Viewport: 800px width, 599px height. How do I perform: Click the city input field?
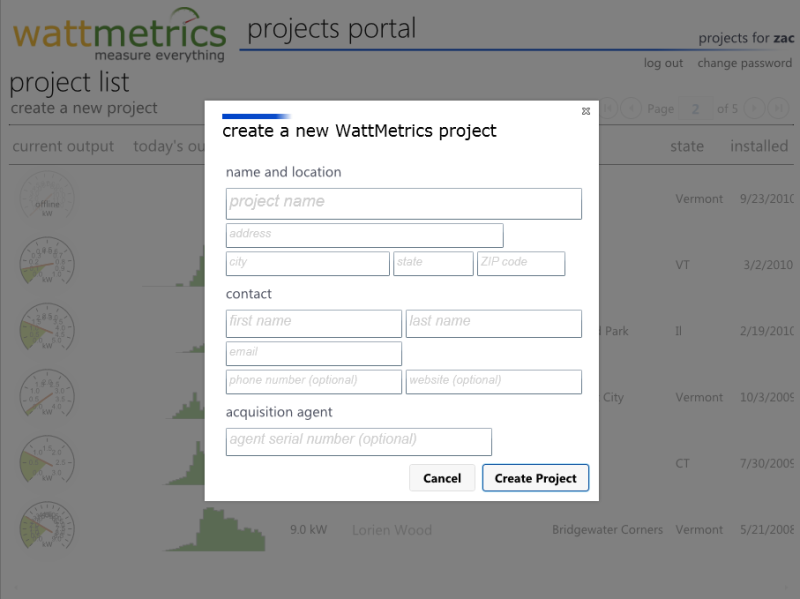point(308,263)
